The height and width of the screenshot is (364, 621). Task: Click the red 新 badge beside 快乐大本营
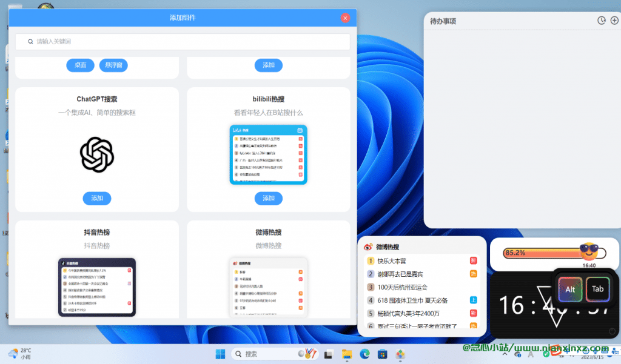(473, 260)
